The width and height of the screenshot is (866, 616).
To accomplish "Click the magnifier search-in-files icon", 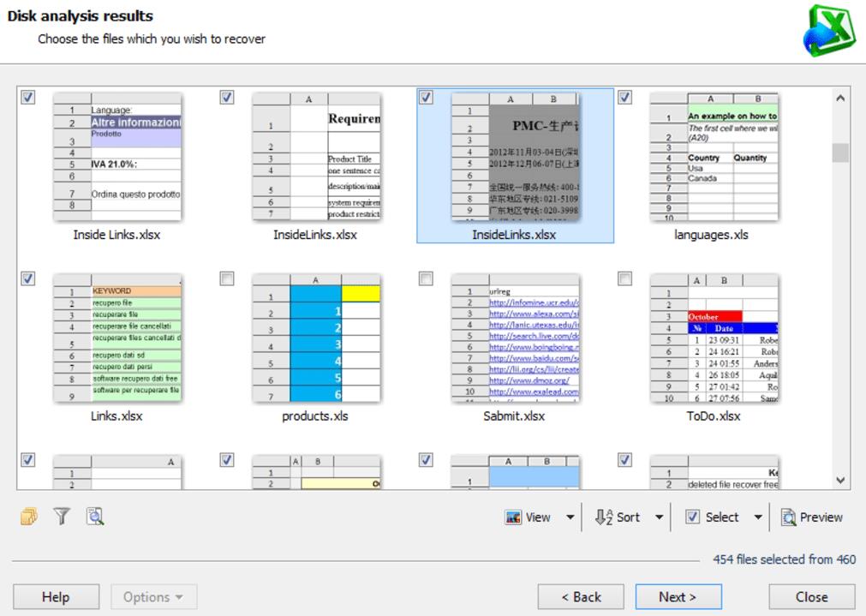I will coord(95,517).
